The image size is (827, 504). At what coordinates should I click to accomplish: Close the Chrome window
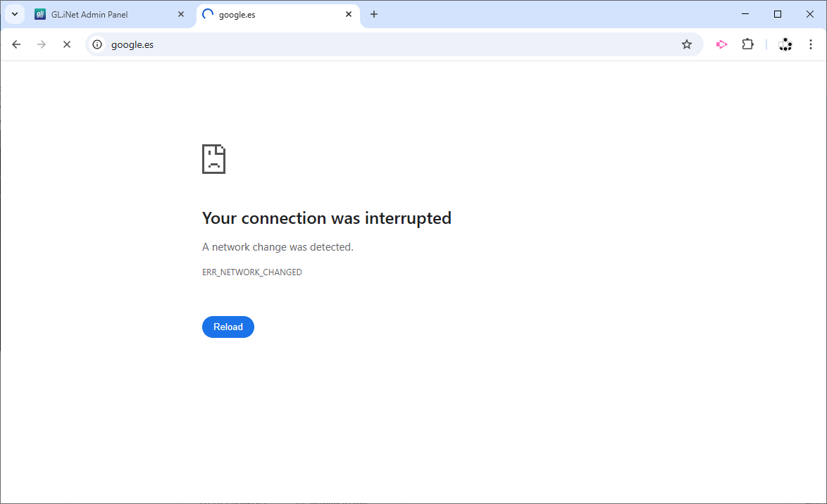tap(810, 14)
